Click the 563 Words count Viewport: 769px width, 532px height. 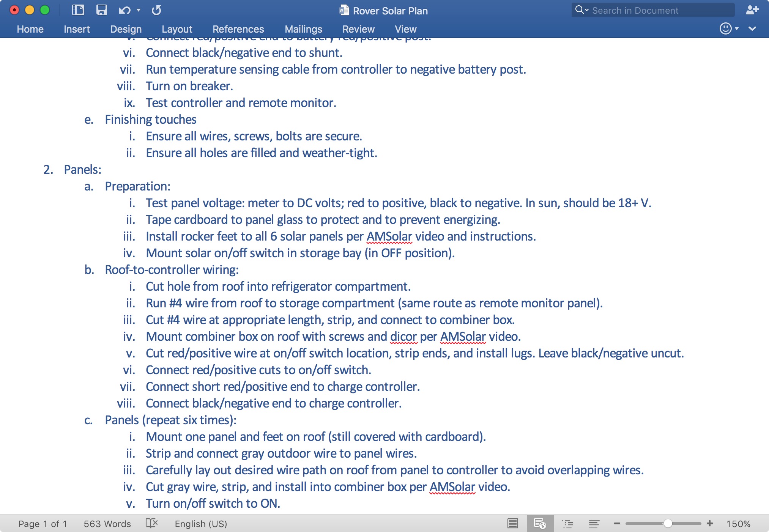(x=107, y=524)
